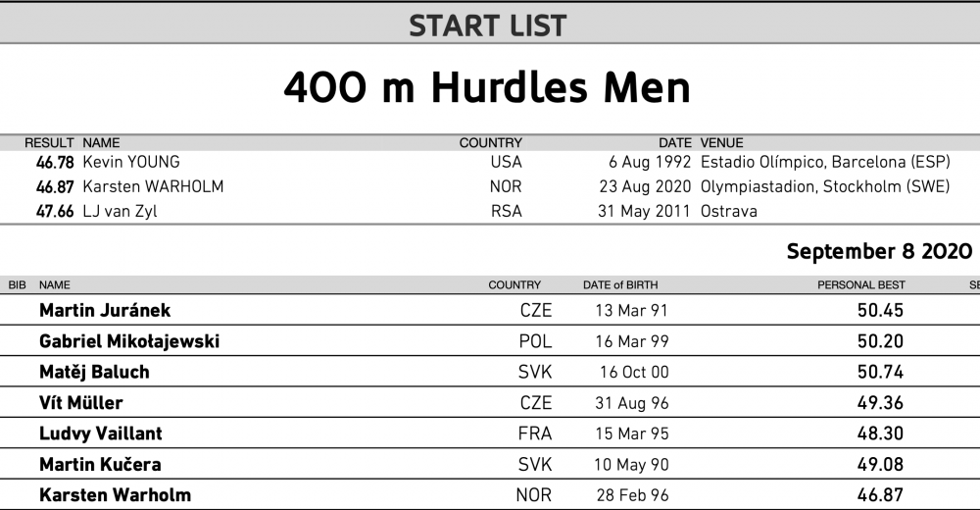Click the START LIST heading

click(487, 26)
